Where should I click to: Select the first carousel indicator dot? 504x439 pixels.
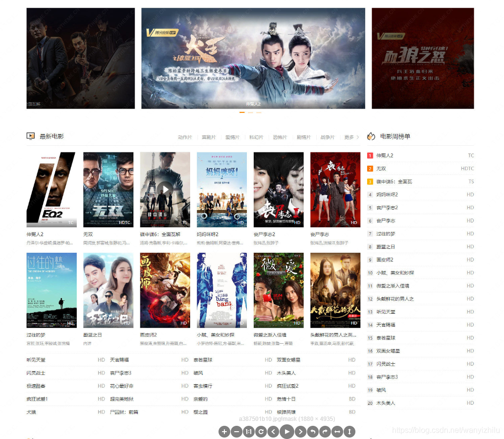tap(242, 112)
